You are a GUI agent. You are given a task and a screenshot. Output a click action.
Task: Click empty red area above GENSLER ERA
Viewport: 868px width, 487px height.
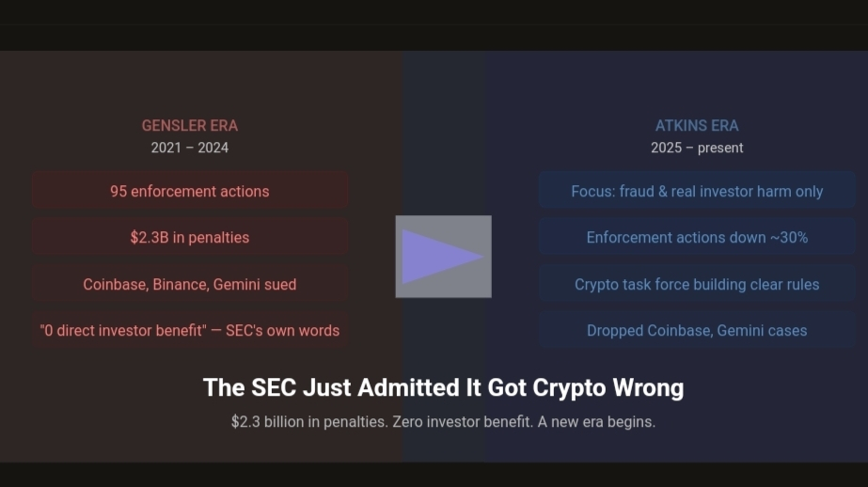[190, 83]
